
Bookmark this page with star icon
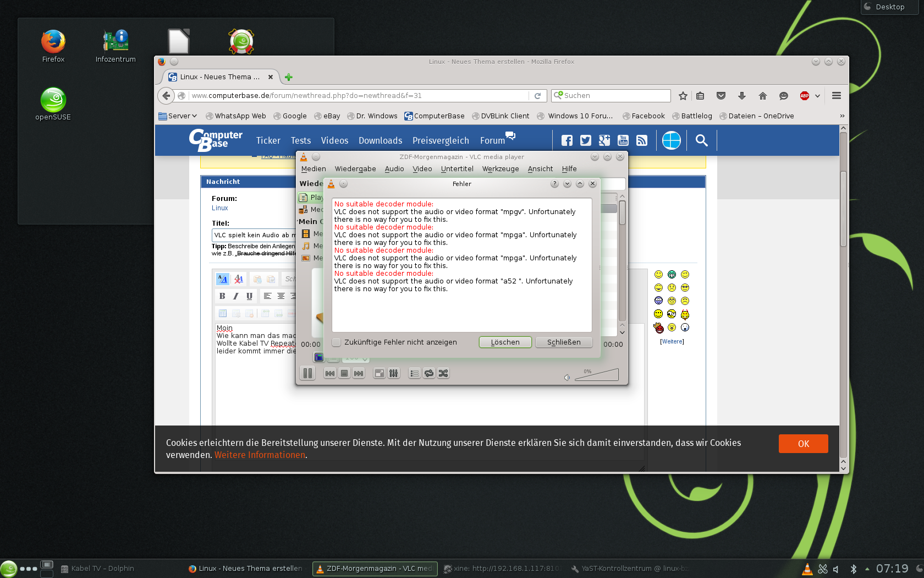pyautogui.click(x=683, y=96)
